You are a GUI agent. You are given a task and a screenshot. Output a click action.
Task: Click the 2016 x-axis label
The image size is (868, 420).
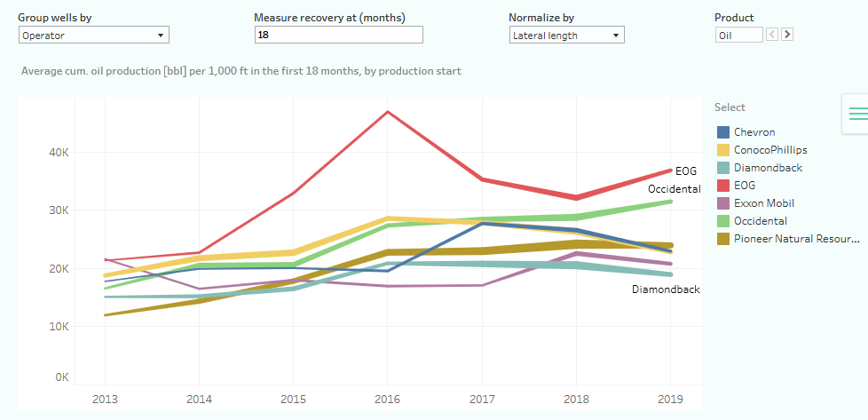[x=388, y=399]
